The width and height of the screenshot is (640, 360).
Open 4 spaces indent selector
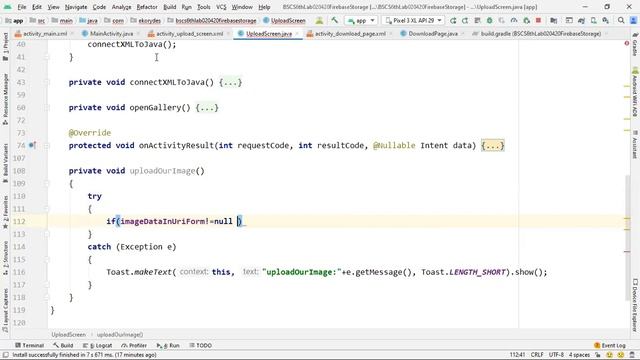pyautogui.click(x=579, y=355)
